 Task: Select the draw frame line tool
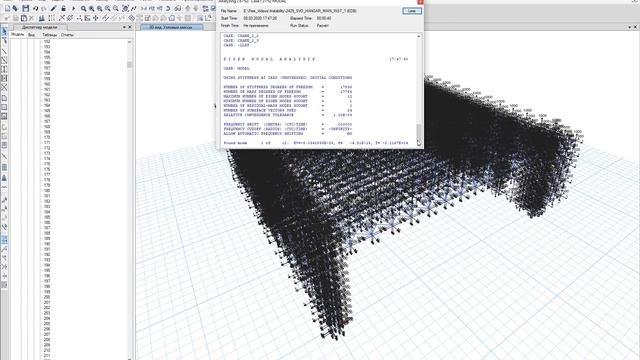(4, 51)
